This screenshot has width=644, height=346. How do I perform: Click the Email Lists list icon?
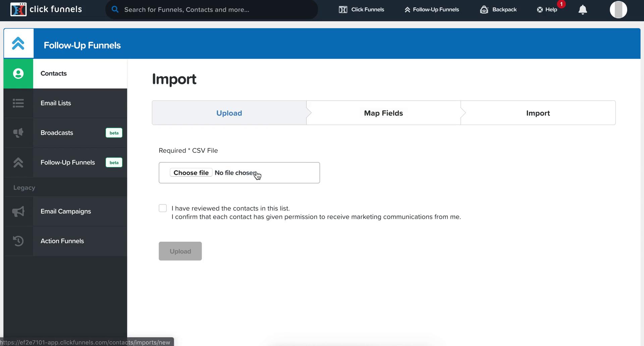pos(18,103)
